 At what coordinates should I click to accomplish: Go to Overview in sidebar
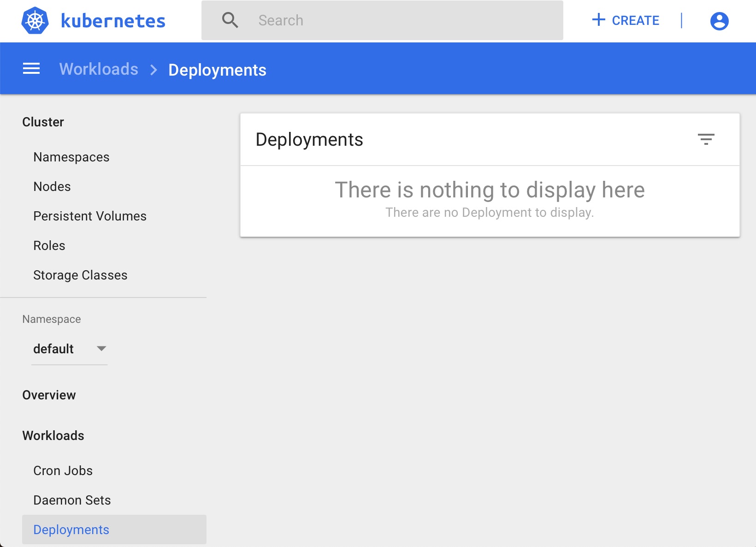pyautogui.click(x=49, y=395)
